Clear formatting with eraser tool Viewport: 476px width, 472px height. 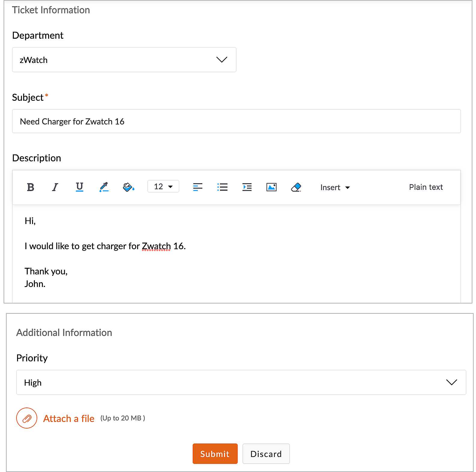pos(296,187)
